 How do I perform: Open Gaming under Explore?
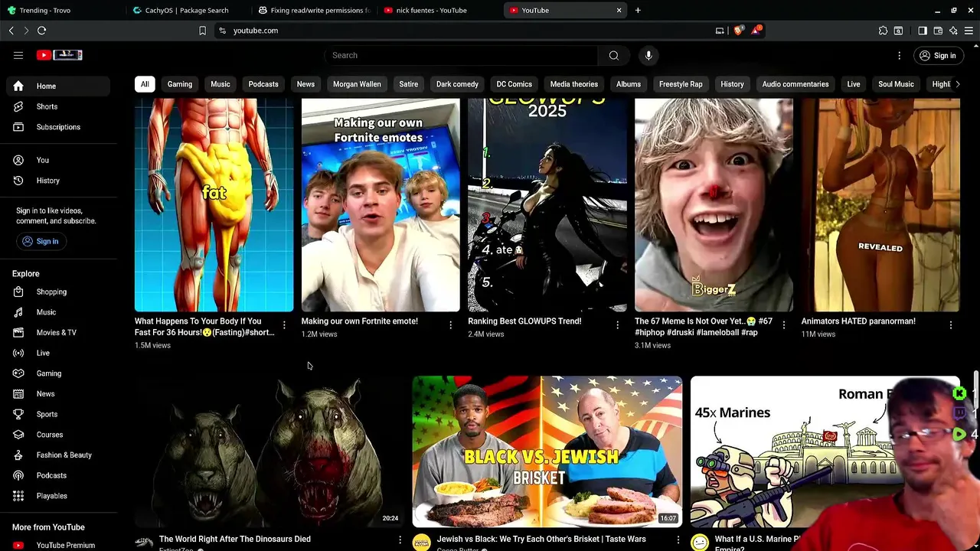point(58,373)
